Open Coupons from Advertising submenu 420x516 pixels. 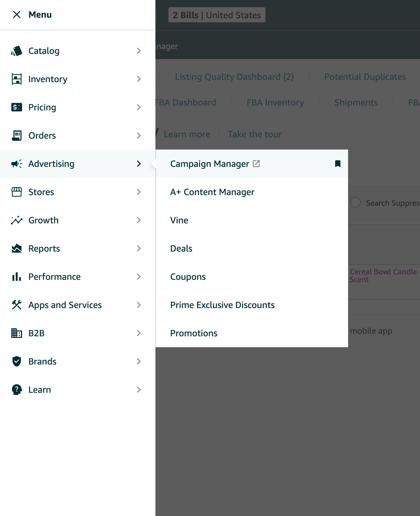coord(188,277)
